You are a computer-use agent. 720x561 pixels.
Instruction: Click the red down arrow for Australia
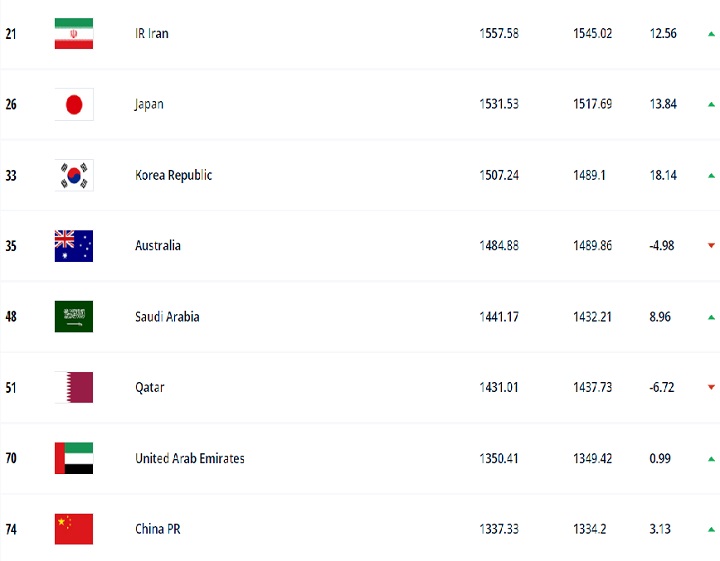click(711, 246)
